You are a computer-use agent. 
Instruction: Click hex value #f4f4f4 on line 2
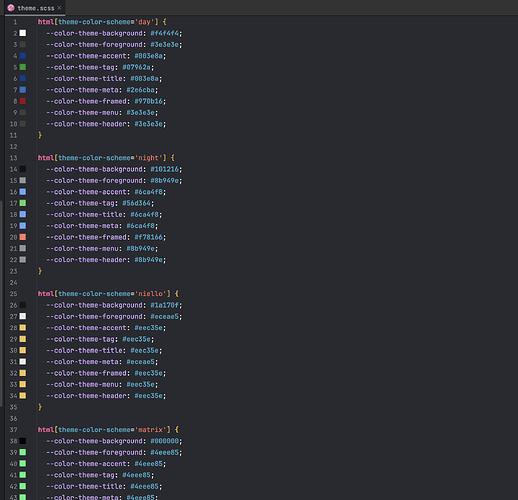point(165,33)
